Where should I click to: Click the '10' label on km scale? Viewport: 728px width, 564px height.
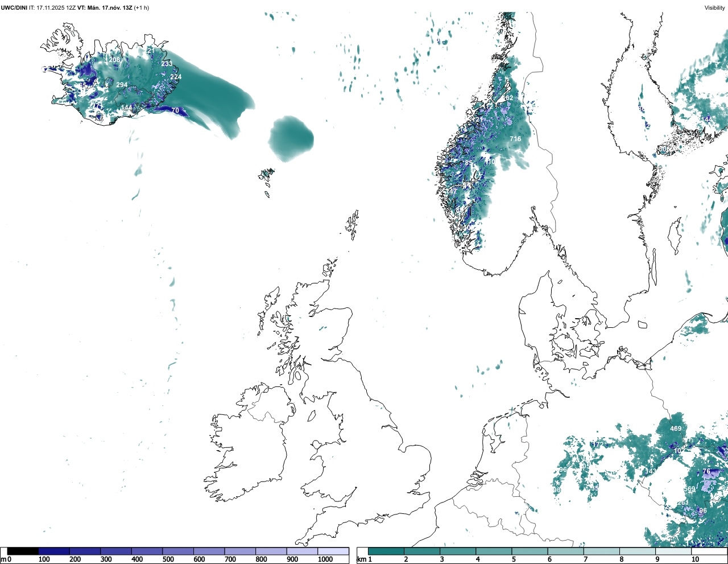pos(695,559)
